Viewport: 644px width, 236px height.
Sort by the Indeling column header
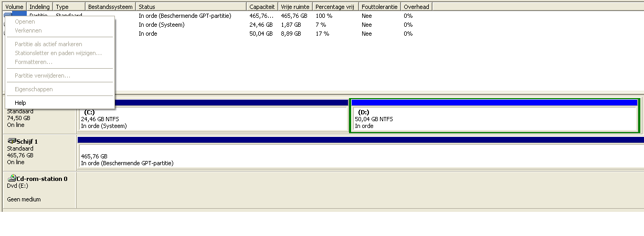tap(40, 6)
